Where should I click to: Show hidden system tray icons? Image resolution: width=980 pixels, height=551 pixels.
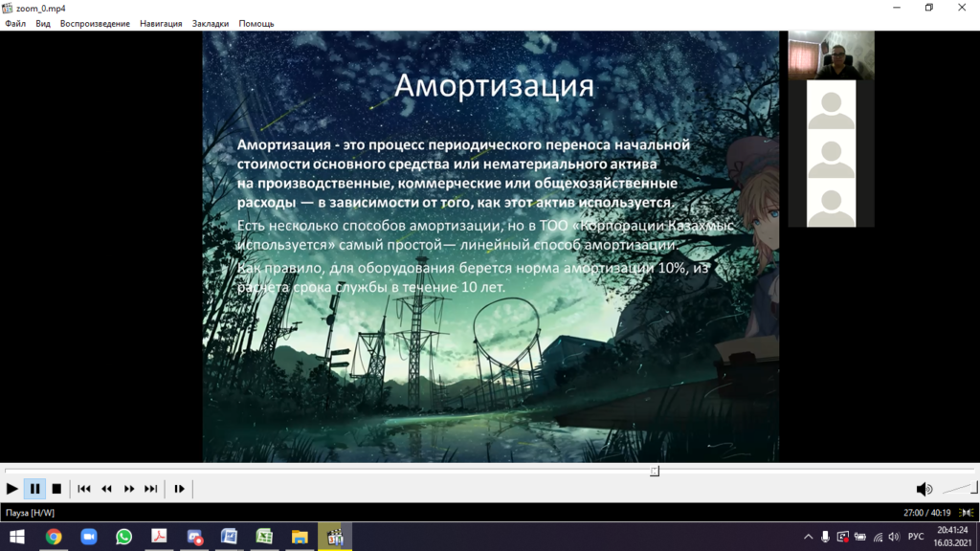[808, 537]
